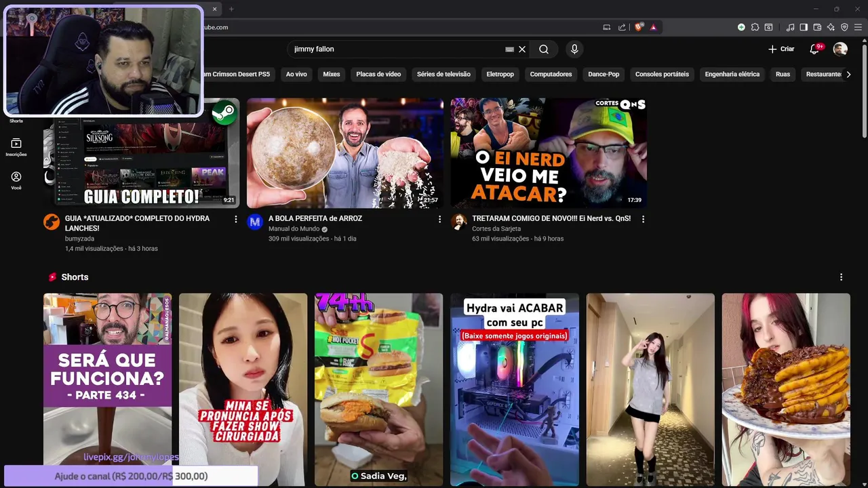
Task: Open Você in the sidebar
Action: pyautogui.click(x=16, y=180)
